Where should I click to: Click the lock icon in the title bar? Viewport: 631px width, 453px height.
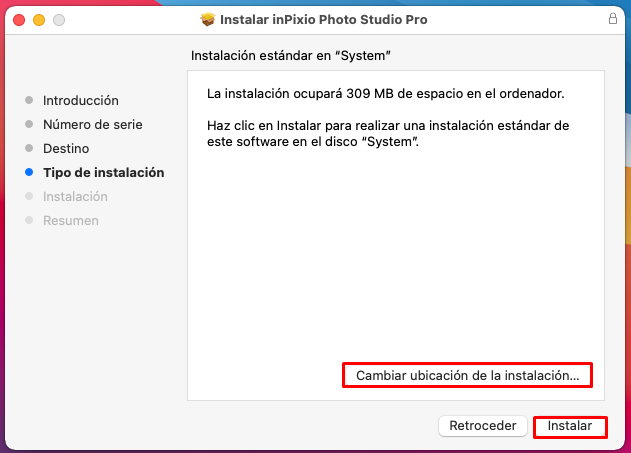tap(612, 19)
